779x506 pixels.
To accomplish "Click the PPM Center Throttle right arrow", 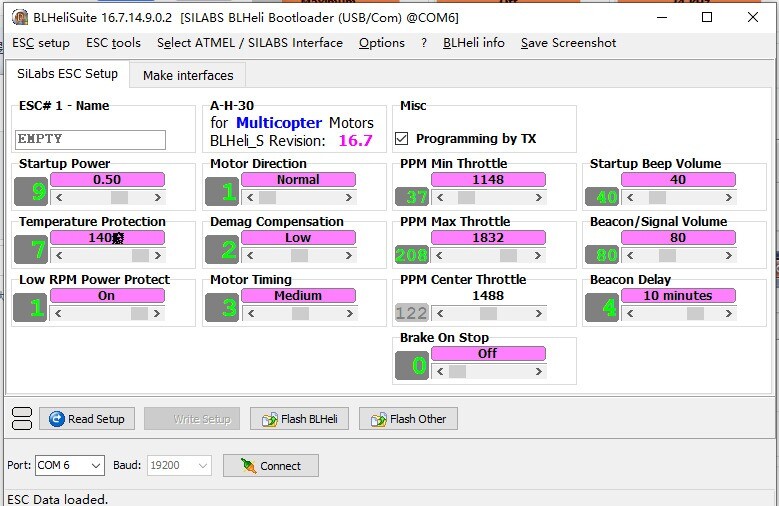I will point(539,314).
